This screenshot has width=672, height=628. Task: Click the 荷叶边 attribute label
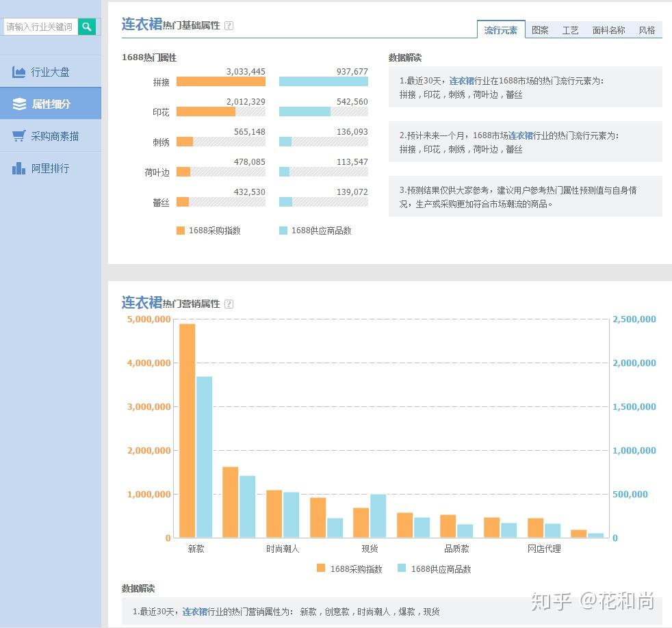tap(157, 172)
